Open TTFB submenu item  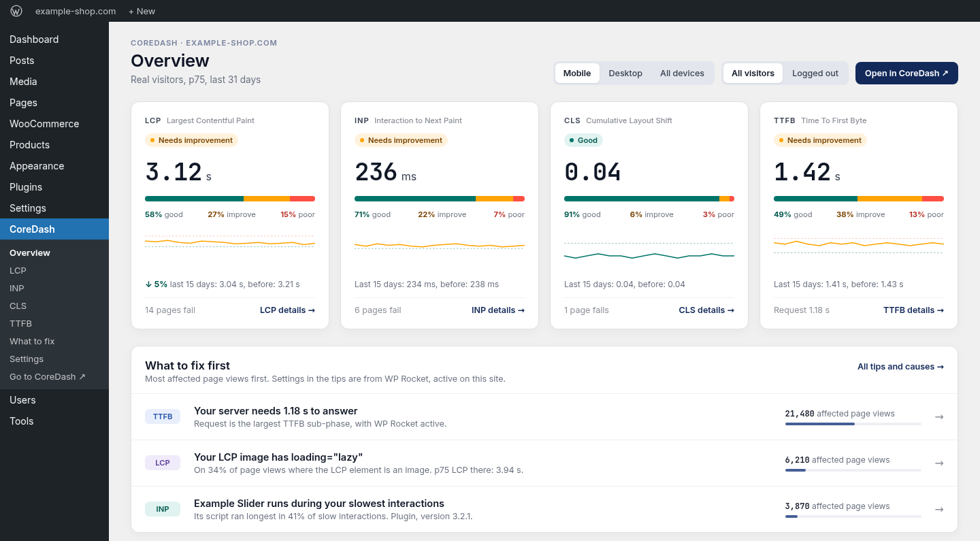tap(54, 324)
